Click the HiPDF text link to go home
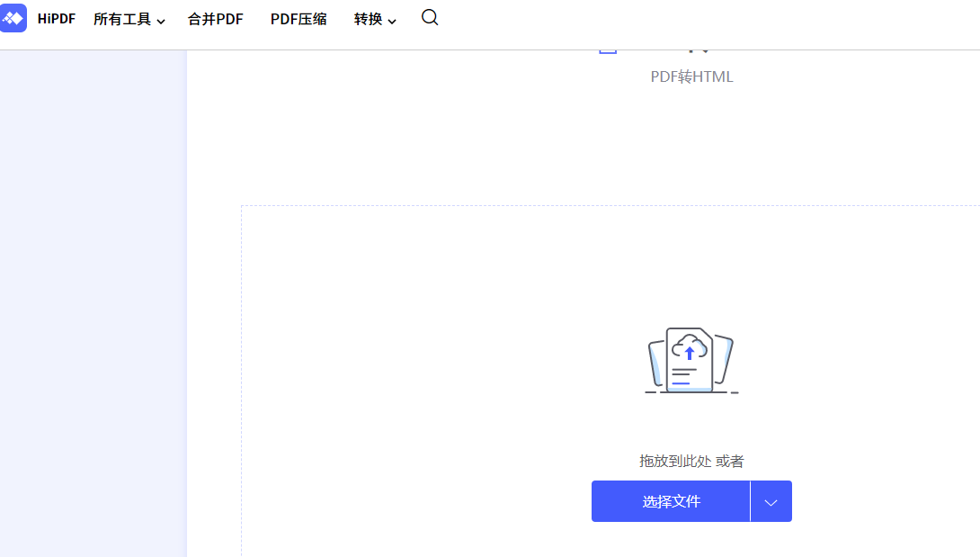The image size is (980, 557). pos(56,18)
